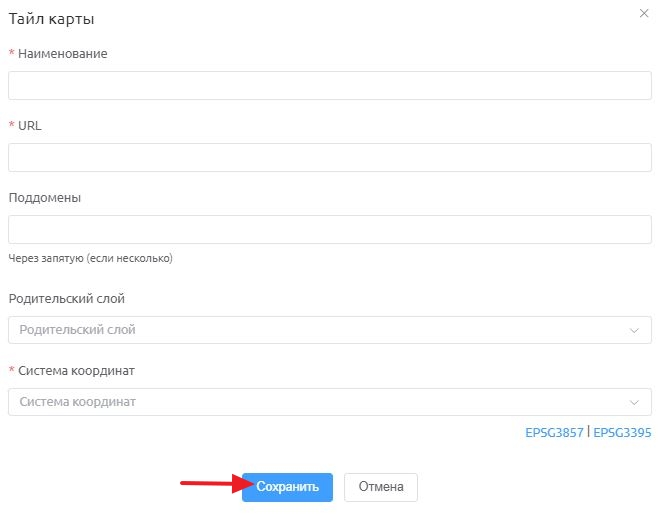Choose the EPSG3395 quick link

[622, 432]
